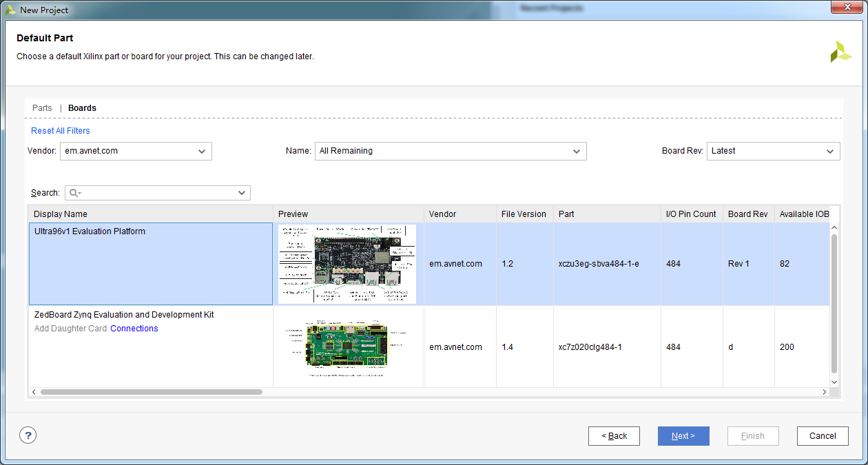
Task: Close the New Project dialog
Action: point(847,8)
